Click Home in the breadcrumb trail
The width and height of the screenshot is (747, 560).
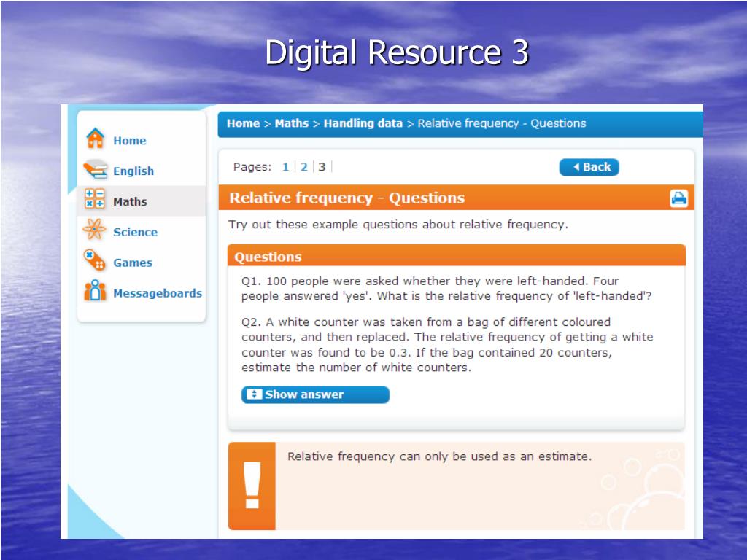(x=243, y=123)
